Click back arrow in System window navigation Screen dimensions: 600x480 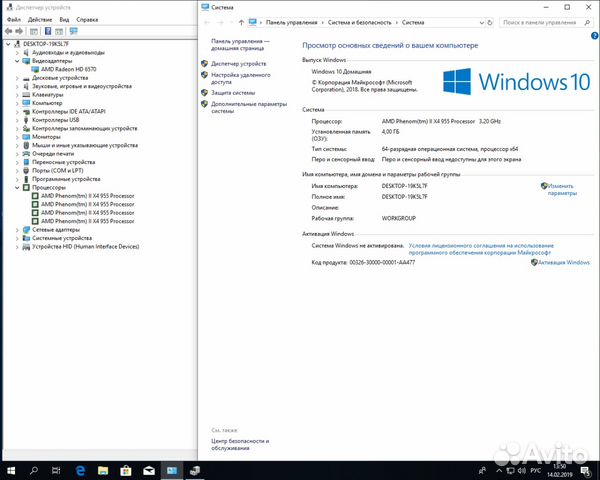click(x=207, y=23)
